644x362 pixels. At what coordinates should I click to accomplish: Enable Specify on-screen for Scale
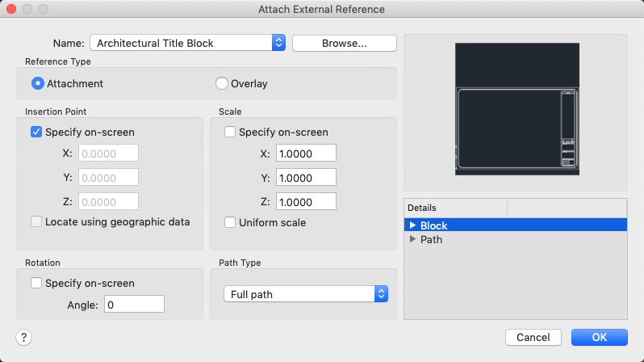pyautogui.click(x=230, y=133)
